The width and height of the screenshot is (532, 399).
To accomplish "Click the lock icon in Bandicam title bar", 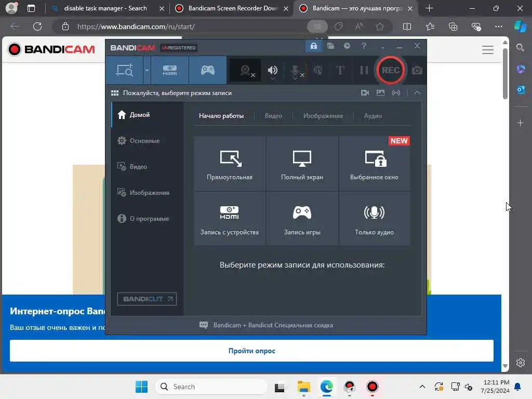I will [x=313, y=46].
